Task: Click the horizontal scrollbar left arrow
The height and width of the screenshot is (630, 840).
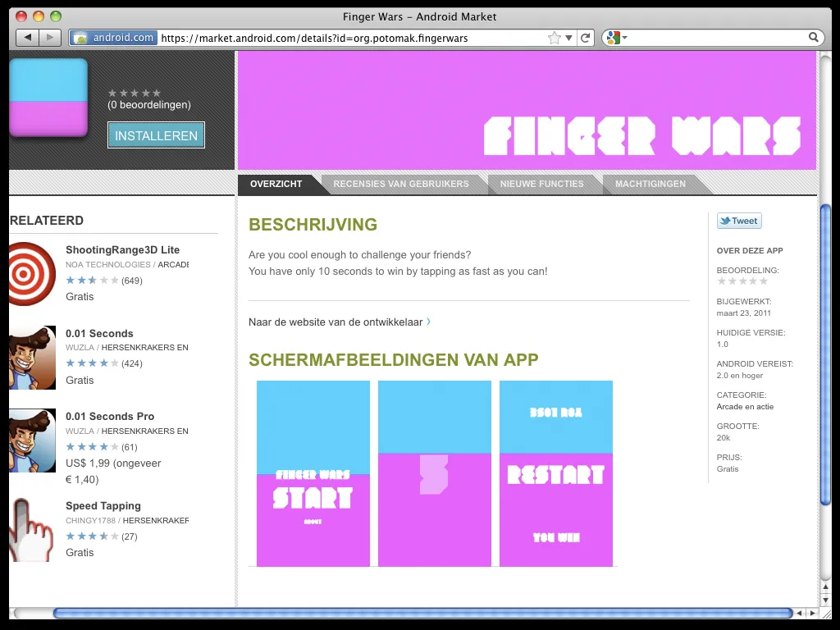Action: [x=800, y=613]
